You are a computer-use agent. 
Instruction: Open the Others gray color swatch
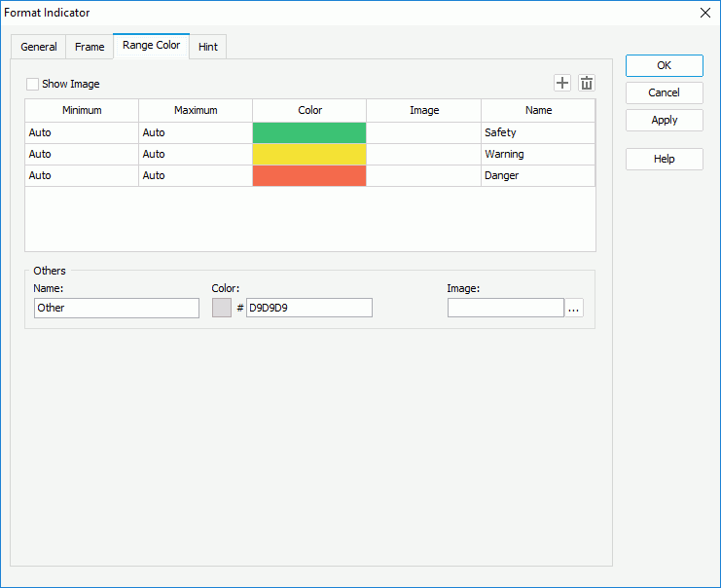(222, 308)
